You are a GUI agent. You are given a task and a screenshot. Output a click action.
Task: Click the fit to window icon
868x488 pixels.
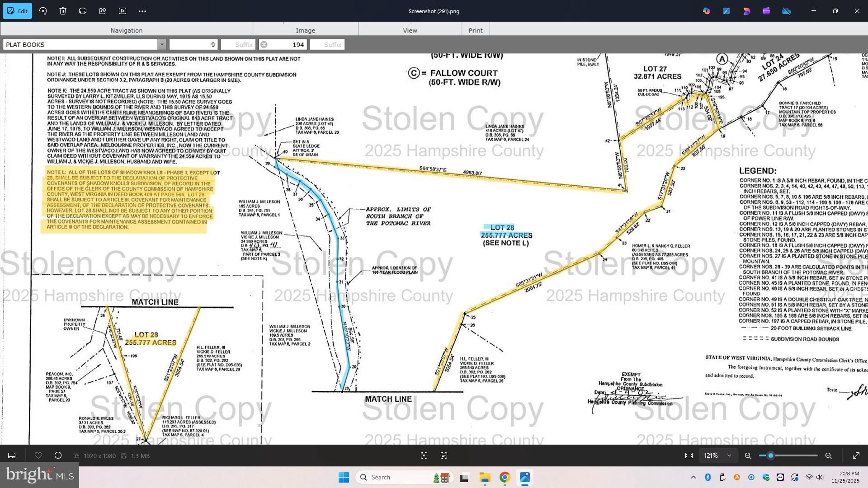tap(689, 455)
